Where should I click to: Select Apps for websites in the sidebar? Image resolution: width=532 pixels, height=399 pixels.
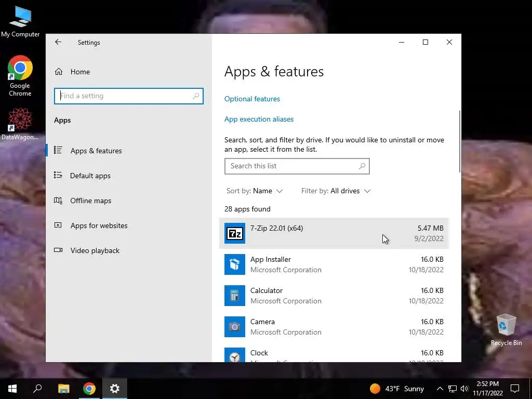click(129, 225)
